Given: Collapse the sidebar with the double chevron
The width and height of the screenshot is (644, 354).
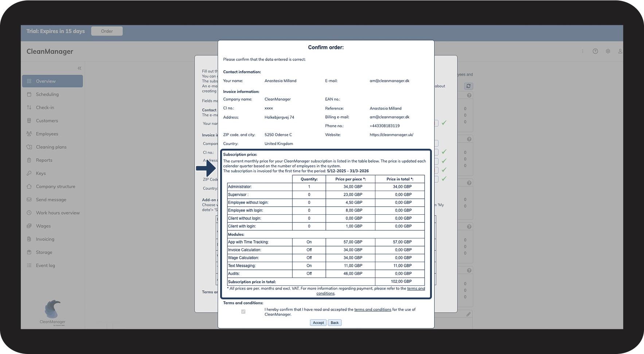Looking at the screenshot, I should pyautogui.click(x=79, y=68).
